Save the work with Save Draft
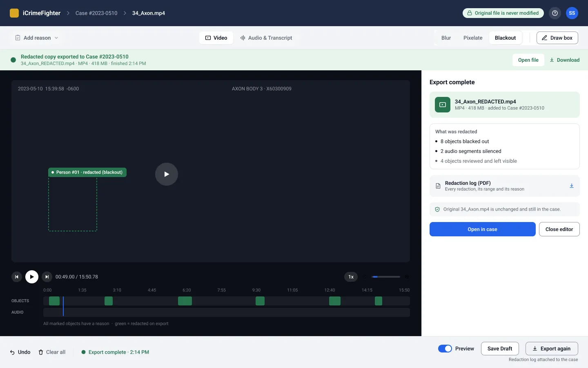Viewport: 588px width, 368px height. [x=500, y=349]
